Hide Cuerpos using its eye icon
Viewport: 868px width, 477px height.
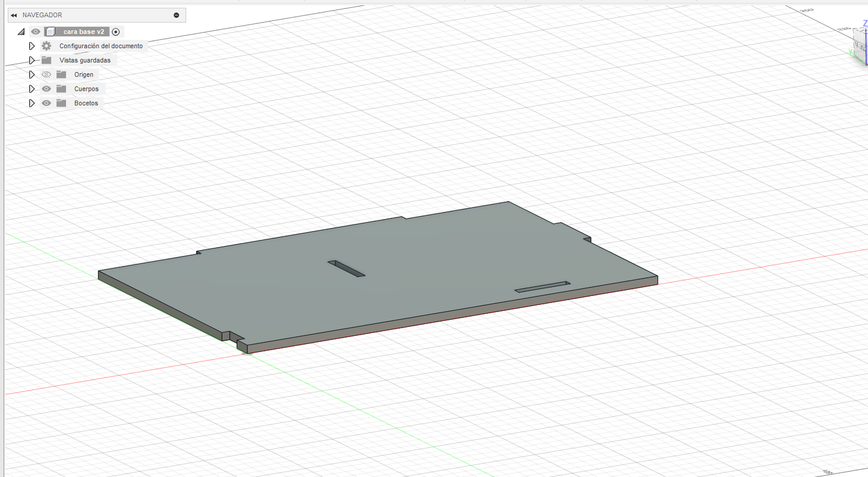tap(46, 89)
